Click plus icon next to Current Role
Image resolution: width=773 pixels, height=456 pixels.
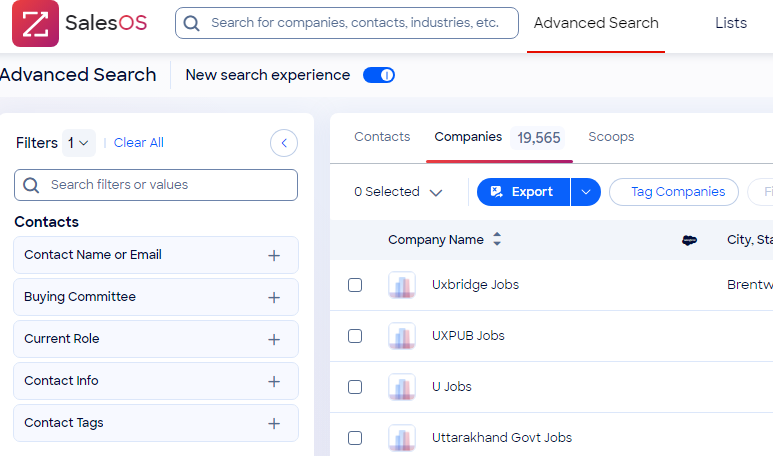[274, 340]
